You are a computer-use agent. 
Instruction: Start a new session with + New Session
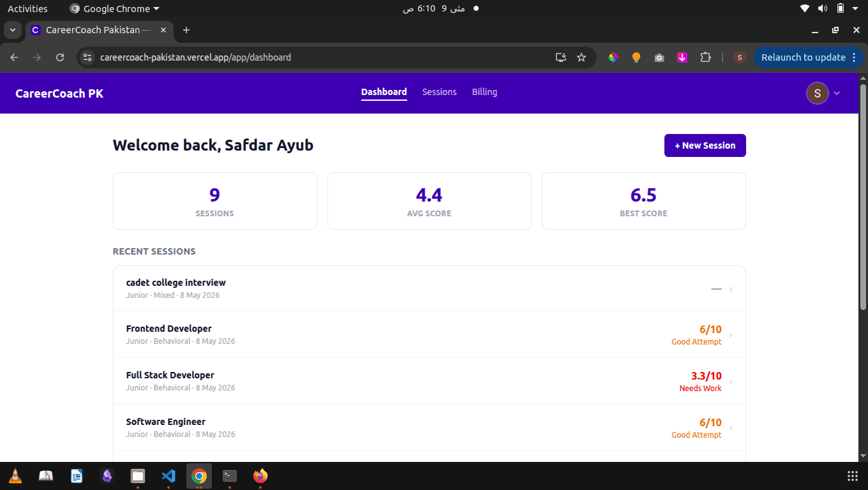(x=705, y=145)
